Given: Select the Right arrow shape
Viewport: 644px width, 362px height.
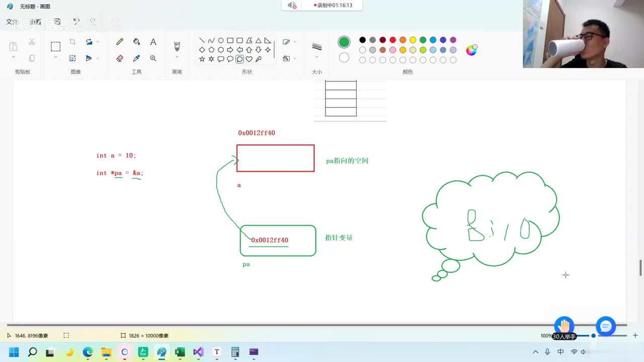Looking at the screenshot, I should (230, 50).
